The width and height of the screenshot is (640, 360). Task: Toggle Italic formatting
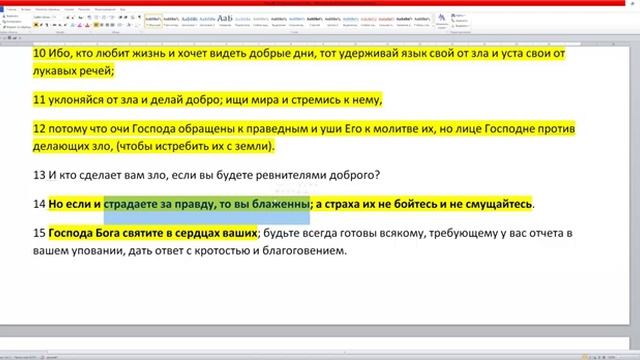click(41, 25)
